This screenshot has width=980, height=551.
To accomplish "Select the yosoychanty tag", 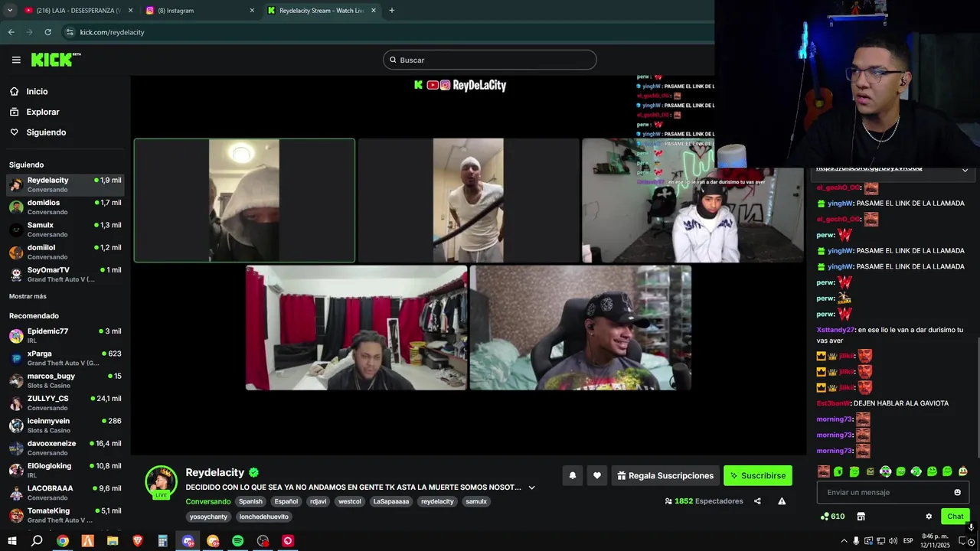I will (x=208, y=517).
